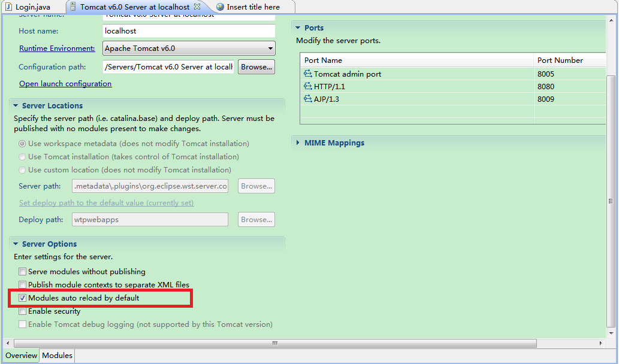Click the server icon on Tomcat v6.0 tab
This screenshot has height=364, width=619.
point(73,7)
